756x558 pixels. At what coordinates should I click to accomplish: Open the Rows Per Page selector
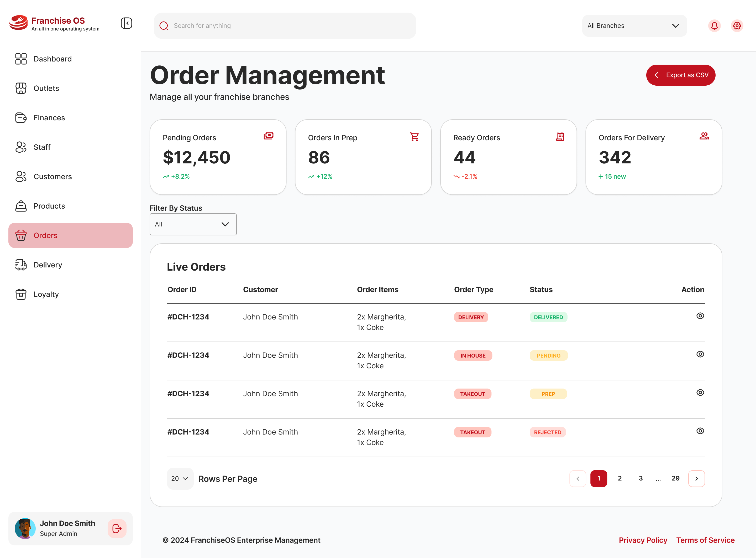(180, 479)
